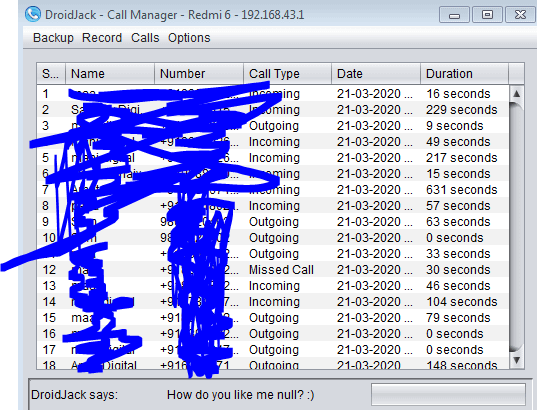The image size is (537, 410).
Task: Open the Calls menu
Action: tap(145, 38)
